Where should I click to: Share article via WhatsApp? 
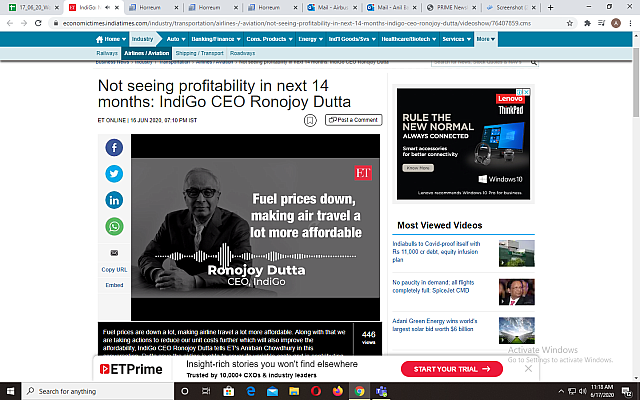pos(114,227)
